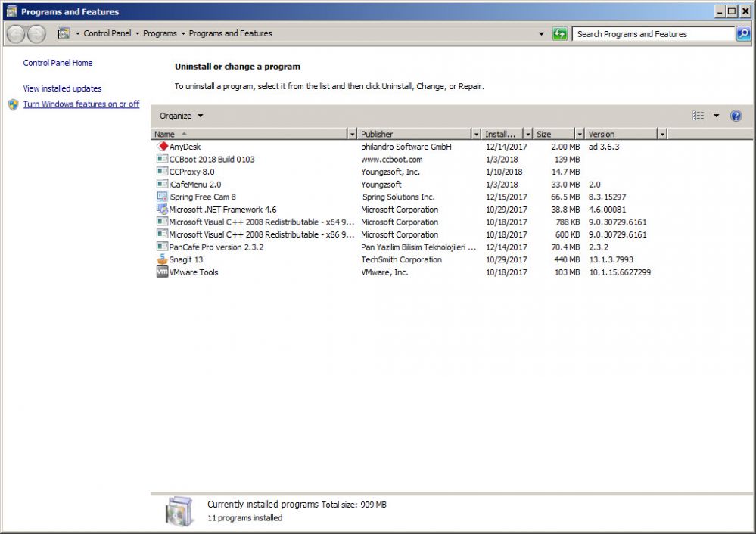The width and height of the screenshot is (756, 534).
Task: Expand the address bar history dropdown
Action: coord(541,34)
